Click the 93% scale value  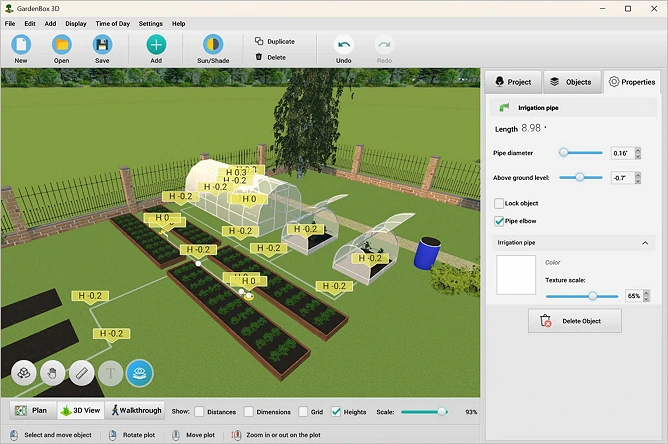pos(471,412)
